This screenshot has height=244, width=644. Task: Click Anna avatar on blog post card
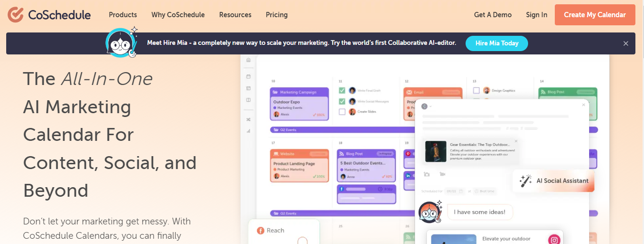[343, 177]
